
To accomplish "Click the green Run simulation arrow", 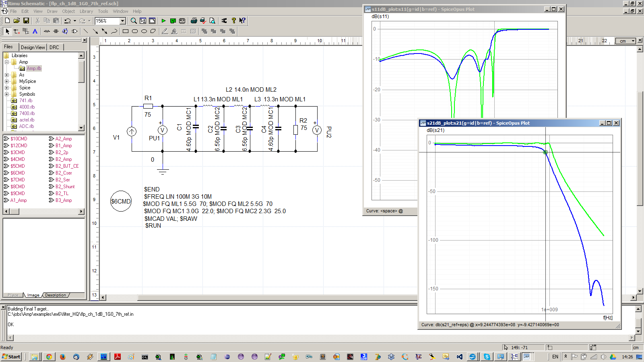I will (163, 21).
